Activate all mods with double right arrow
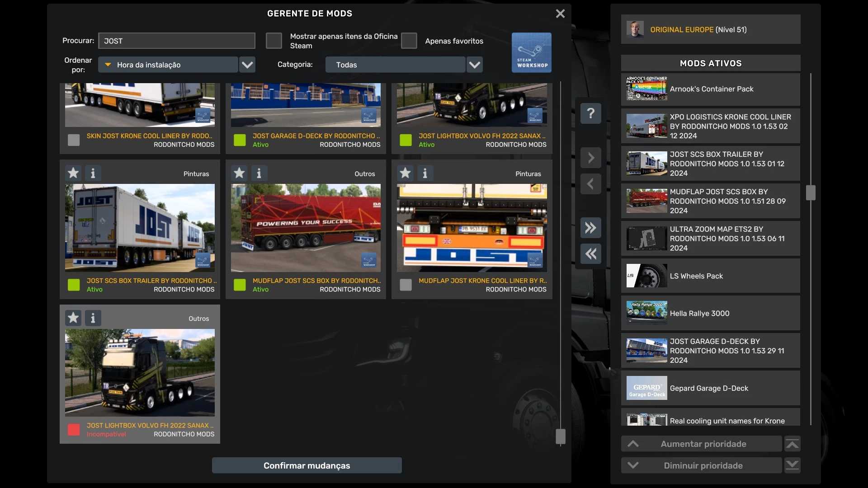The width and height of the screenshot is (868, 488). click(590, 228)
